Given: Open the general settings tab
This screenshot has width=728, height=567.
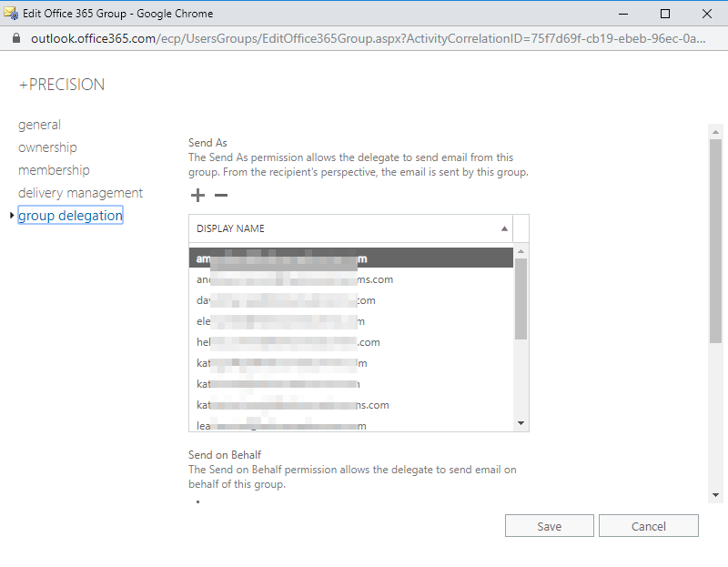Looking at the screenshot, I should click(39, 125).
